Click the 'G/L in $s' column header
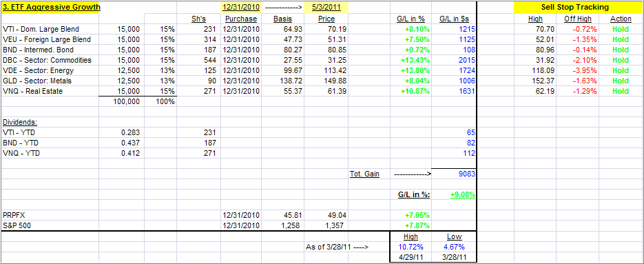This screenshot has height=264, width=644. [454, 19]
